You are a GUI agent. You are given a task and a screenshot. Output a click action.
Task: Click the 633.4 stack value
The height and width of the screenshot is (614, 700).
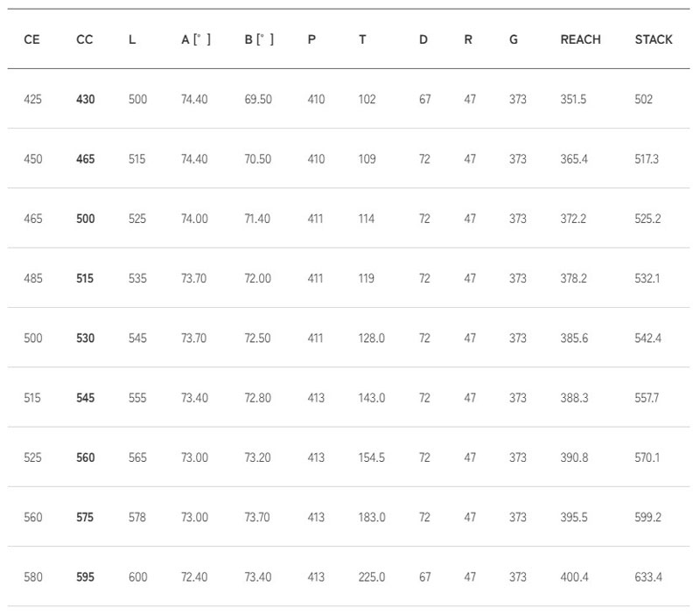(x=648, y=577)
